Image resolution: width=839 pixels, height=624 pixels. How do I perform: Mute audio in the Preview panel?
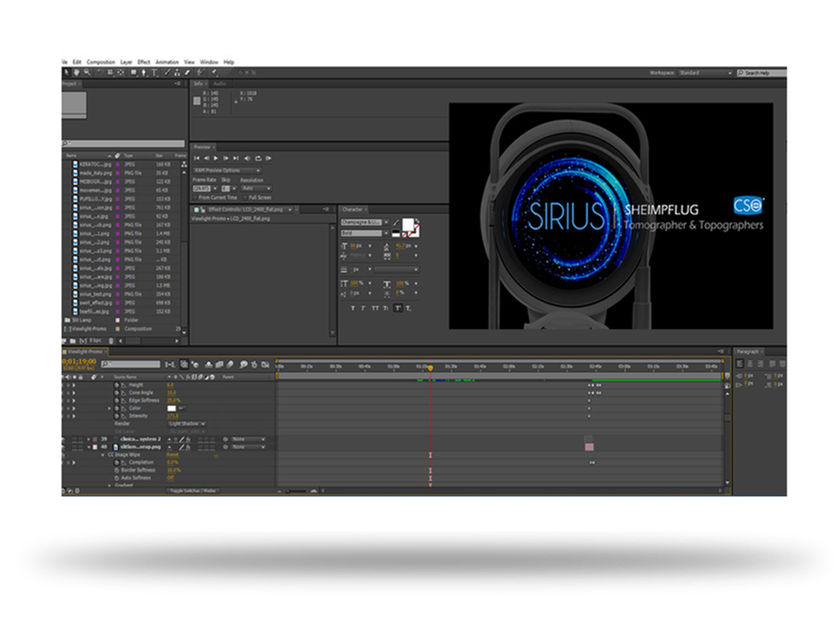tap(247, 158)
